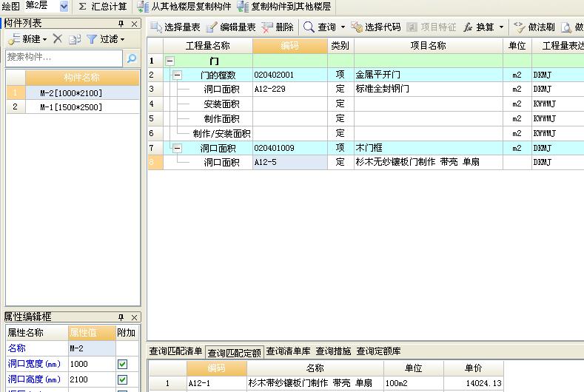Open the 查询 dropdown arrow
Screen dimensions: 584x392
coord(343,27)
